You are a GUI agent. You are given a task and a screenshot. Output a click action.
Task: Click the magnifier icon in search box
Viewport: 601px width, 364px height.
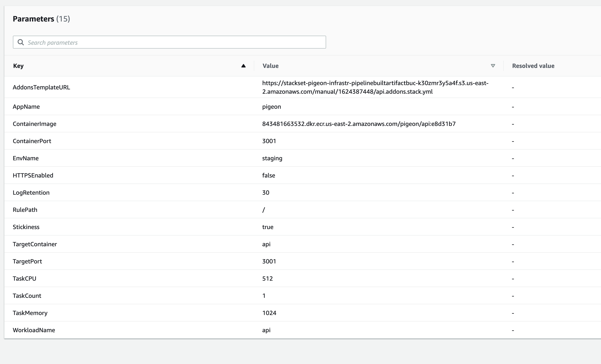click(21, 42)
